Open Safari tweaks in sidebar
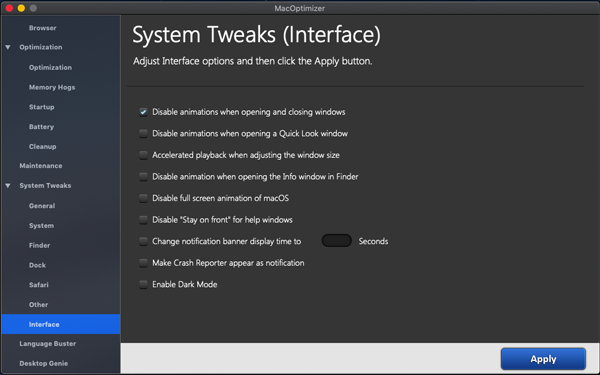This screenshot has width=600, height=375. [39, 285]
